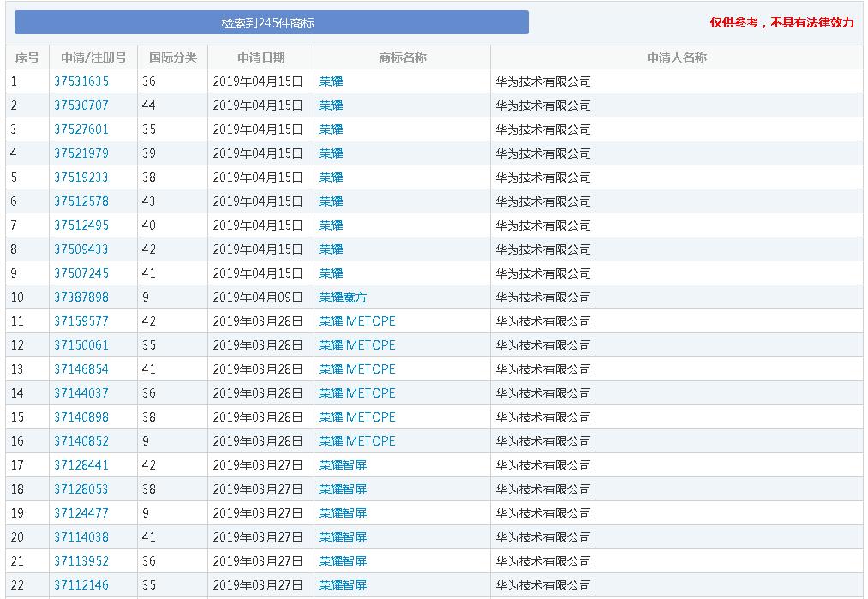Click the 检索到245件商标 results bar
Image resolution: width=868 pixels, height=599 pixels.
(271, 23)
